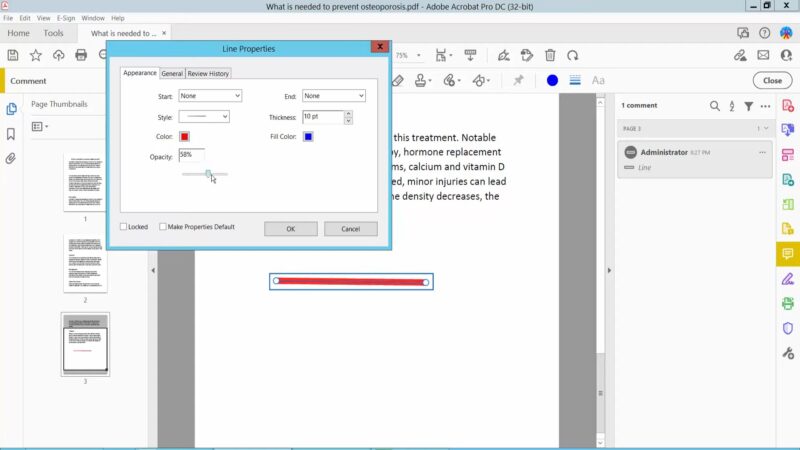Confirm with the OK button
800x450 pixels.
point(291,229)
